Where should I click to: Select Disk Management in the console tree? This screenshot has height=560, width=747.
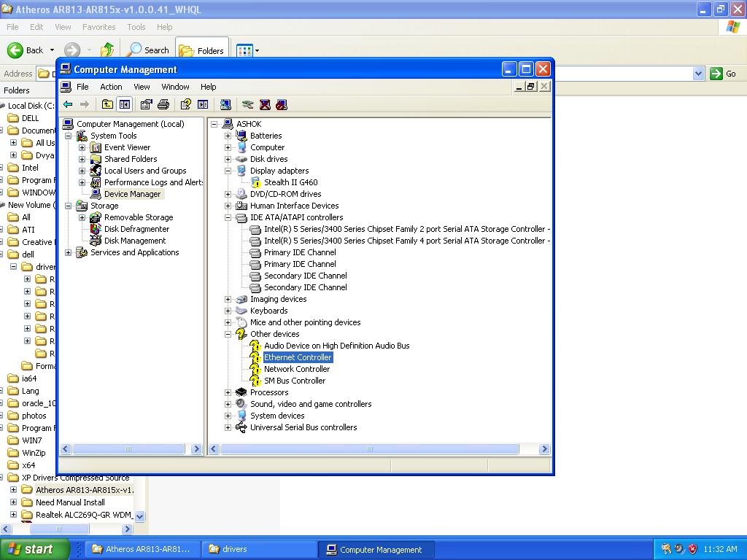(x=135, y=241)
